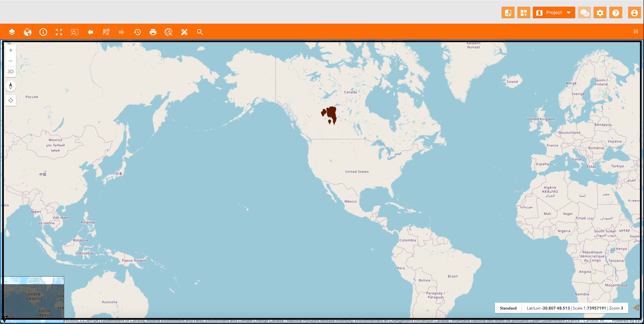Click the Canada map label
The width and height of the screenshot is (644, 324).
[350, 92]
